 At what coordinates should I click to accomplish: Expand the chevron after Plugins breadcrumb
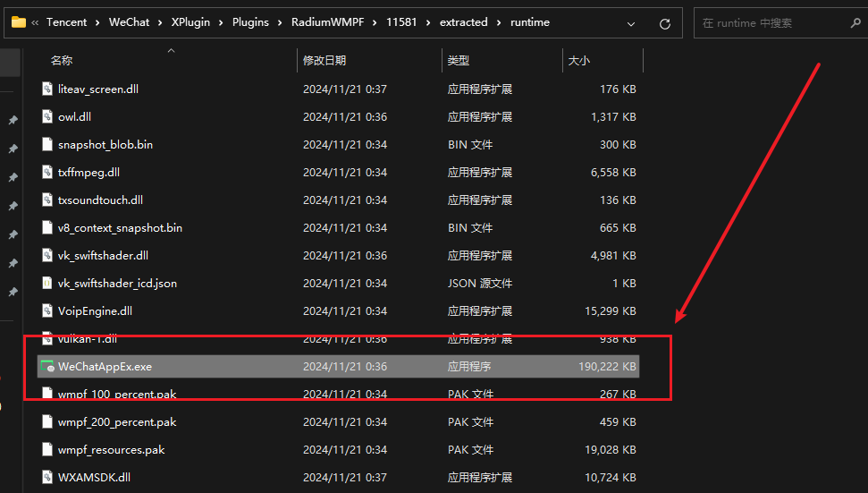click(280, 22)
